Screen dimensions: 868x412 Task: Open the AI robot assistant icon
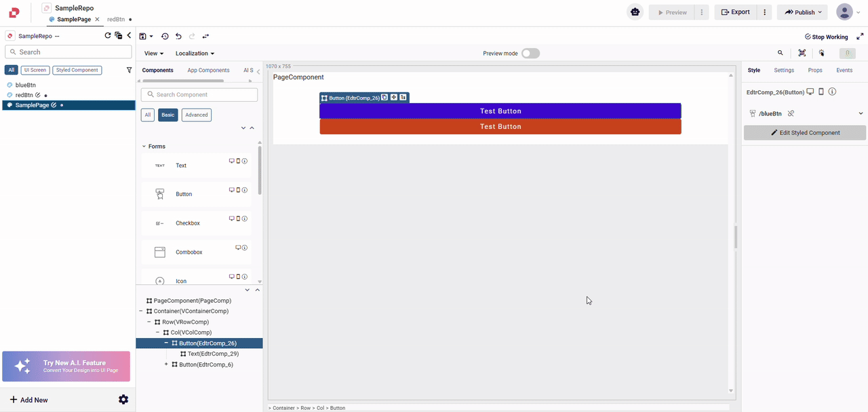click(635, 12)
